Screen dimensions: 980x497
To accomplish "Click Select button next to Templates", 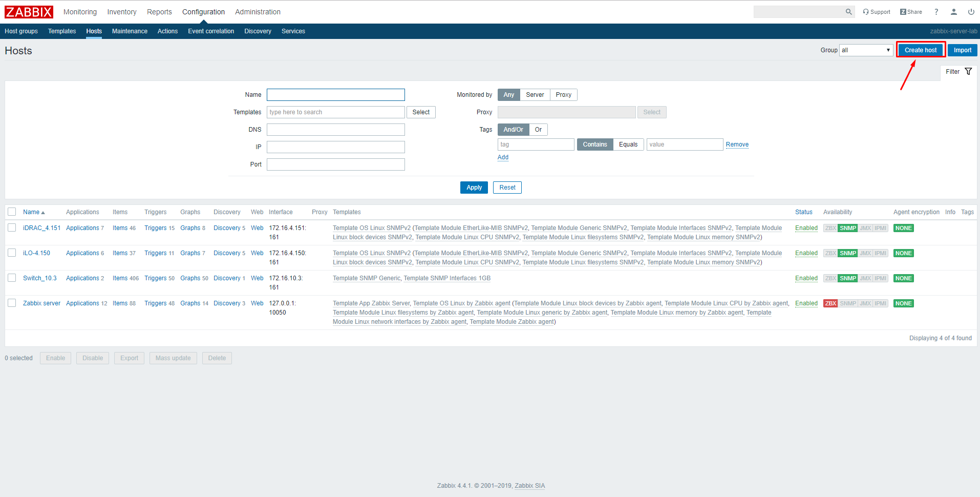I will 421,112.
